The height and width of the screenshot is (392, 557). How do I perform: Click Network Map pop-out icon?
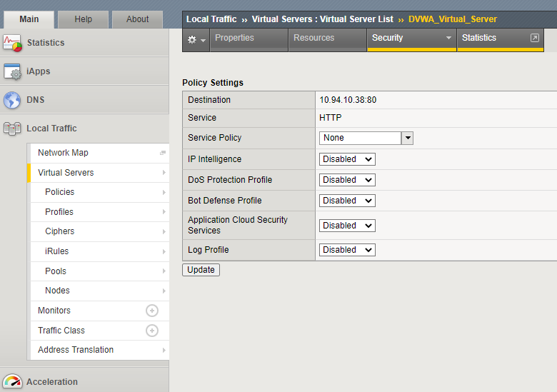163,153
